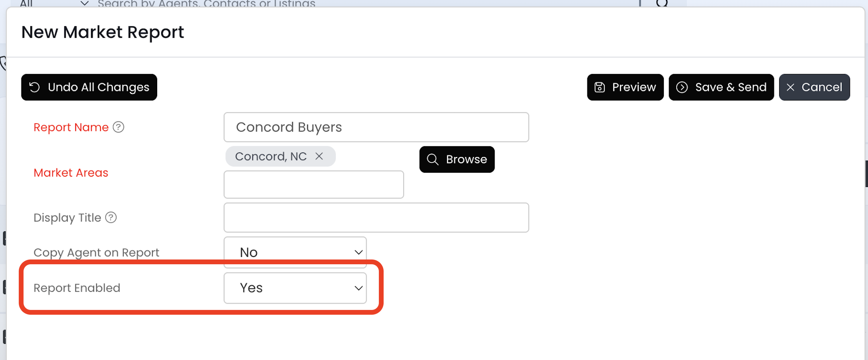Click the Display Title input field
This screenshot has height=360, width=868.
(376, 218)
